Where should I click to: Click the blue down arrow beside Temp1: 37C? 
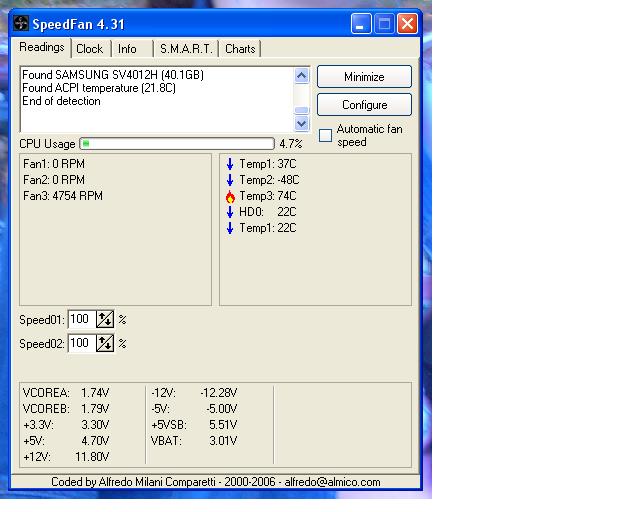(230, 164)
